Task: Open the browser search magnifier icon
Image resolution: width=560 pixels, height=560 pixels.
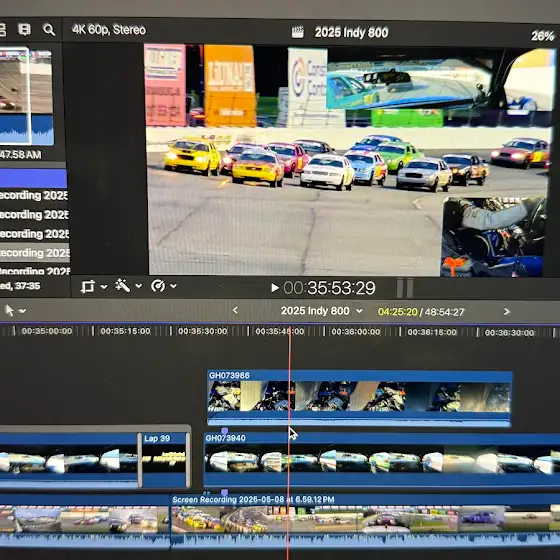Action: coord(49,30)
